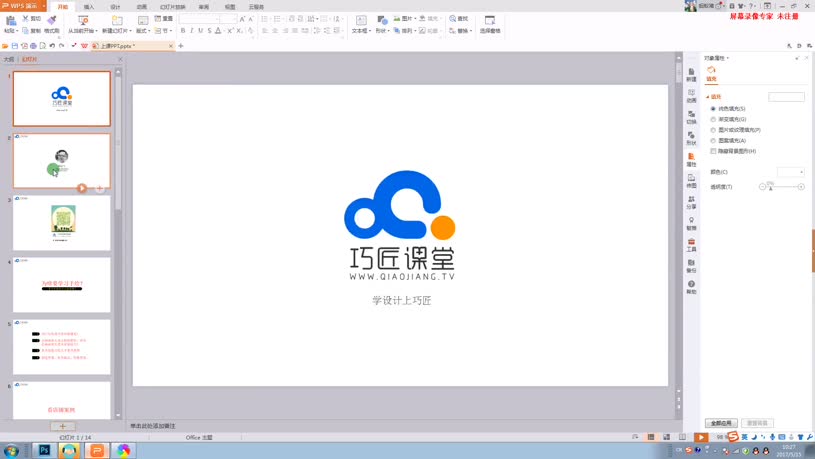This screenshot has height=459, width=815.
Task: Toggle Hide Background Graphics checkbox (隐藏背景图形)
Action: click(713, 151)
